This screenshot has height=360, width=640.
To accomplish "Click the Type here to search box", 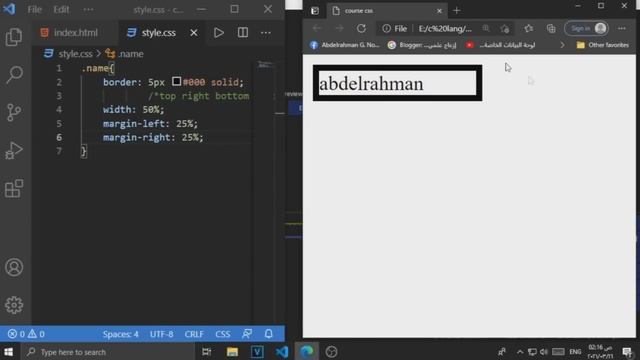I will coord(107,352).
